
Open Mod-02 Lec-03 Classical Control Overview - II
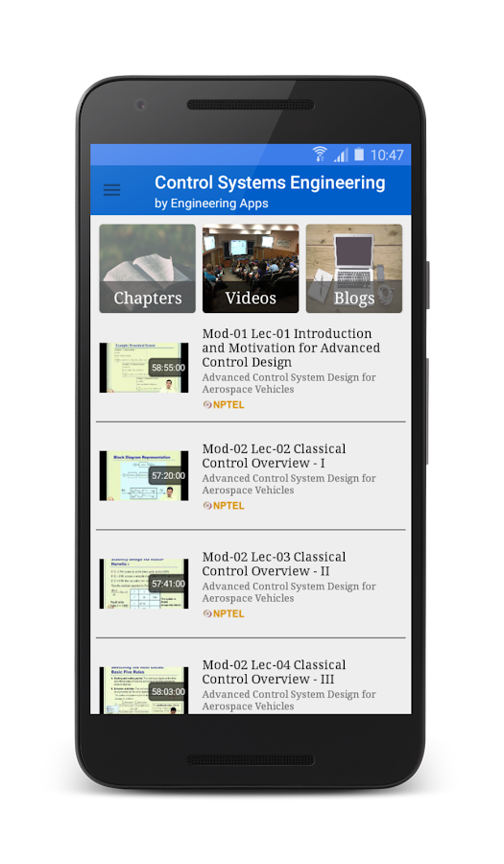275,564
